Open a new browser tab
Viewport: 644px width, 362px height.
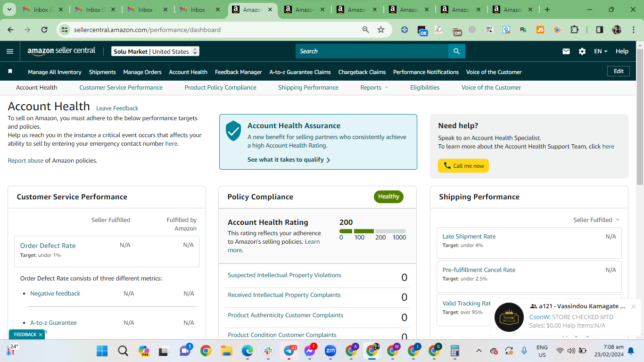click(547, 9)
